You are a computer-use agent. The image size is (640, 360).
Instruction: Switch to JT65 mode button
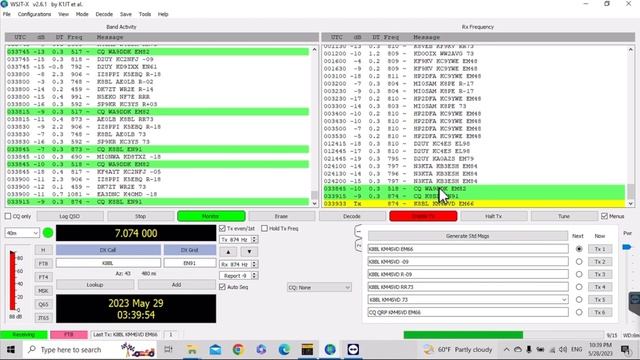[43, 318]
